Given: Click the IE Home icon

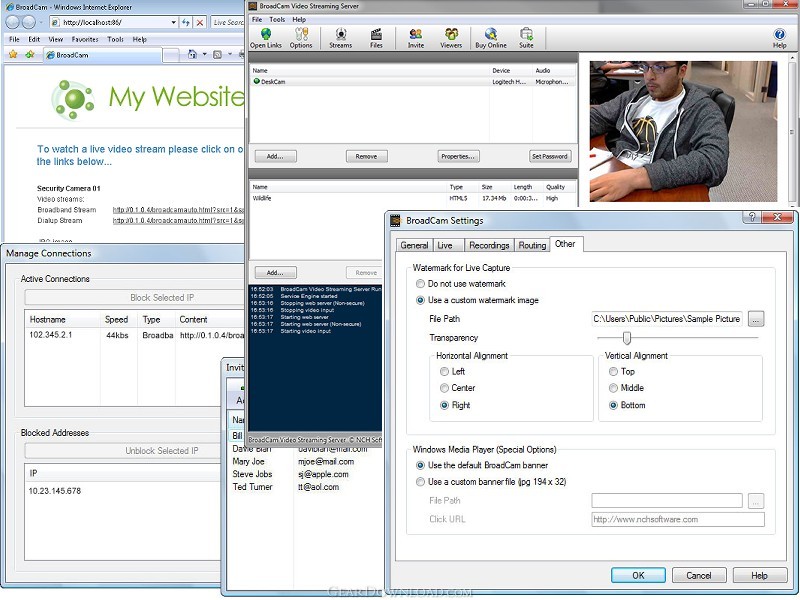Looking at the screenshot, I should point(192,54).
